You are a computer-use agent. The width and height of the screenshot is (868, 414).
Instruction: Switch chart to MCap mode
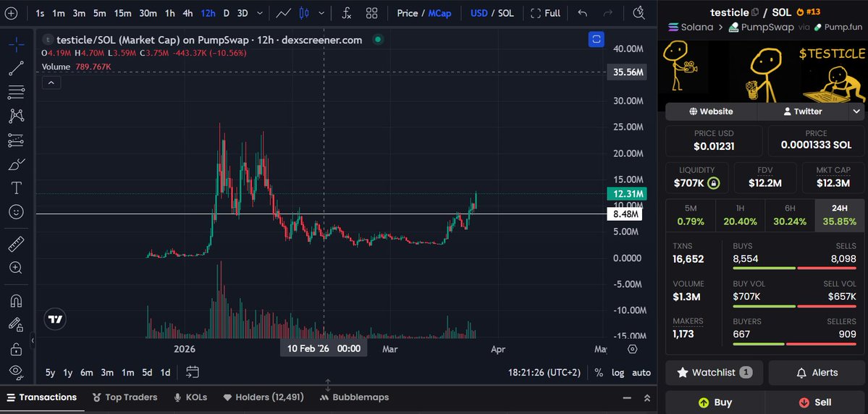click(x=439, y=13)
